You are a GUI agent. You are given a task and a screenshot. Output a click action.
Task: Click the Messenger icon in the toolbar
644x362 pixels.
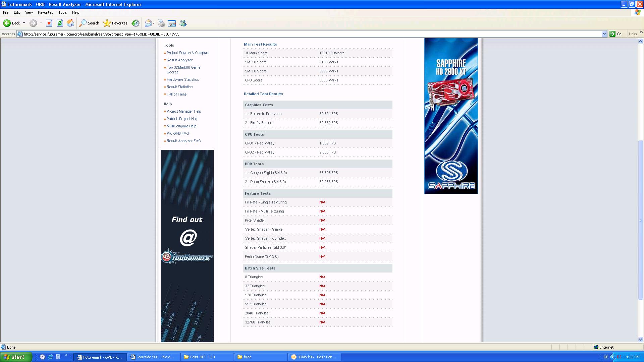pyautogui.click(x=183, y=23)
